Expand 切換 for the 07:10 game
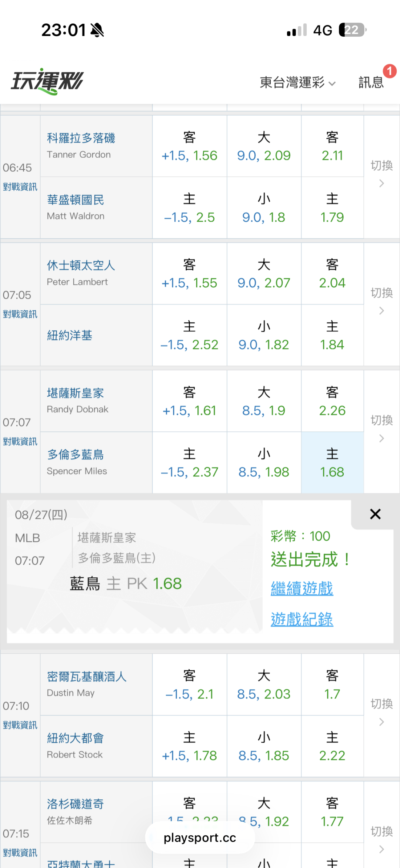Screen dimensions: 400x868 [381, 712]
